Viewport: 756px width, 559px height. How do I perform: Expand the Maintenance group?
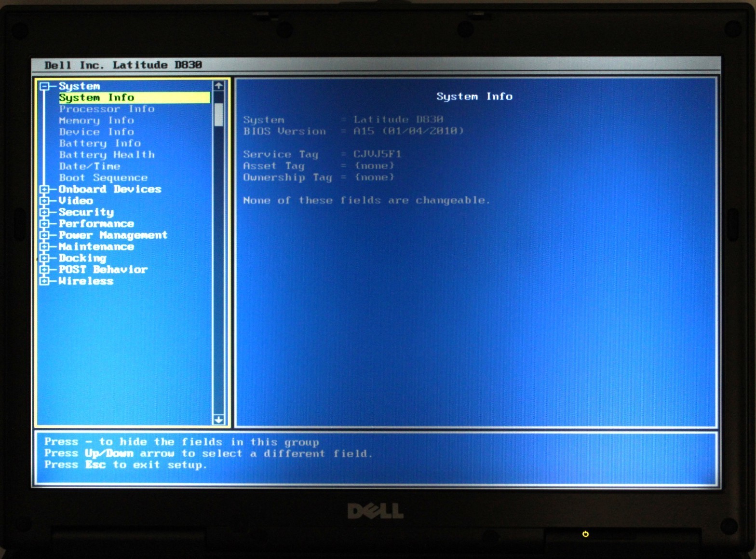(x=44, y=246)
